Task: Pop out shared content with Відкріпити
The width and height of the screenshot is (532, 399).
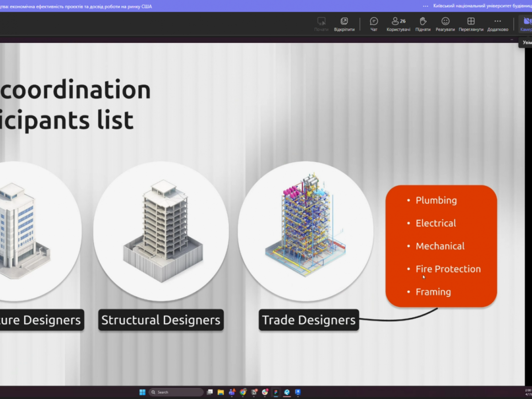Action: (x=344, y=24)
